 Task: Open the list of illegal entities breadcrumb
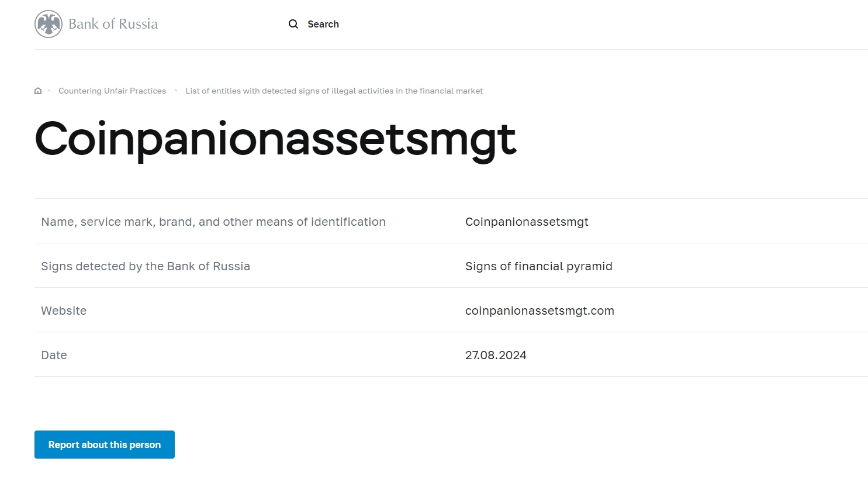(334, 91)
